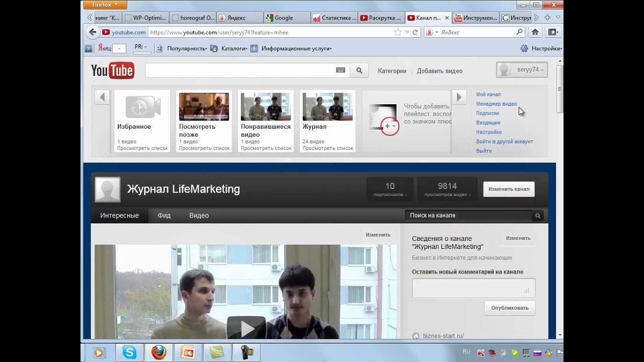Open the Входящие link

point(488,123)
